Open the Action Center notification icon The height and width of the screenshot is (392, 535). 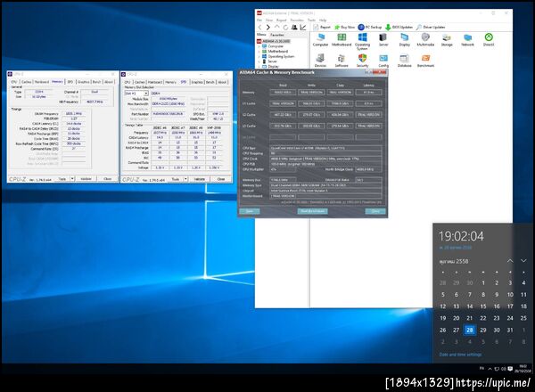tap(510, 369)
